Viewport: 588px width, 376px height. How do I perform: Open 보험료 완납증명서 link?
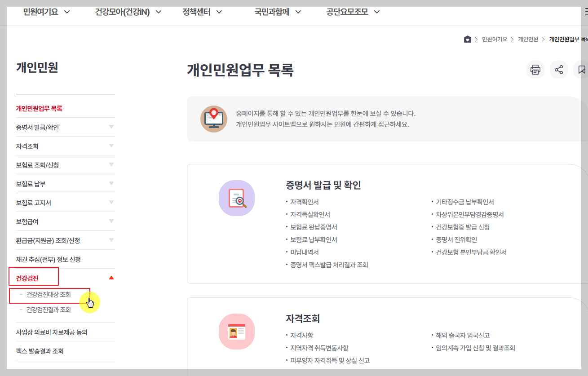[x=314, y=227]
